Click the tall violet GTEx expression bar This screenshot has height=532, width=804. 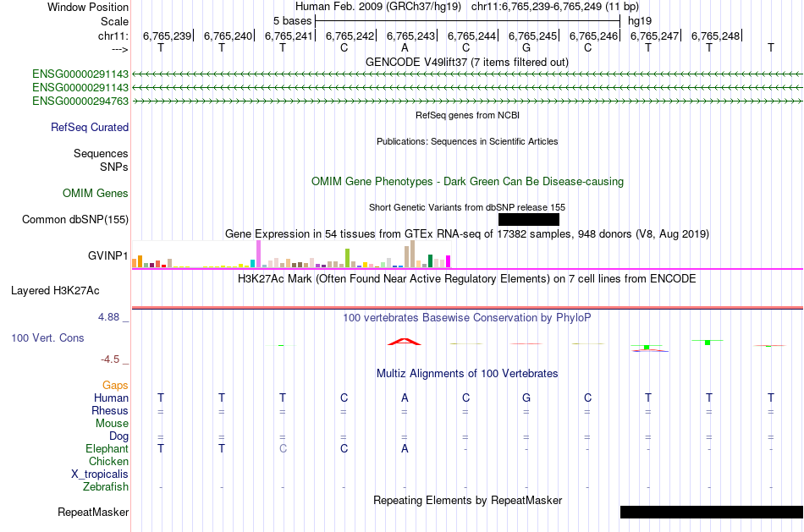coord(258,254)
